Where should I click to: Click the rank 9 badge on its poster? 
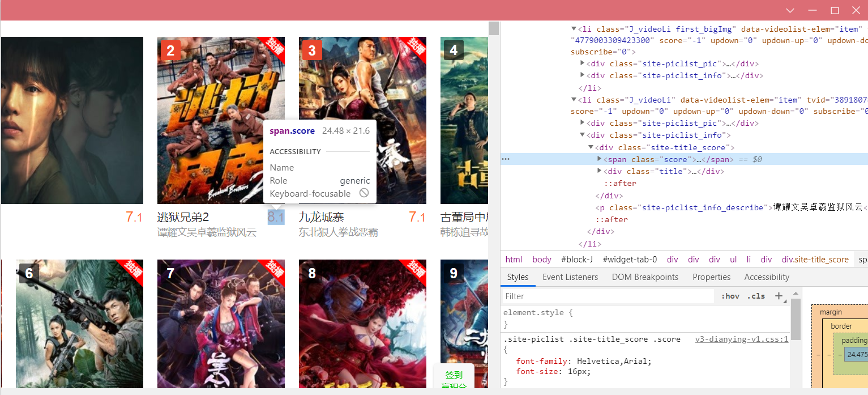click(x=454, y=273)
